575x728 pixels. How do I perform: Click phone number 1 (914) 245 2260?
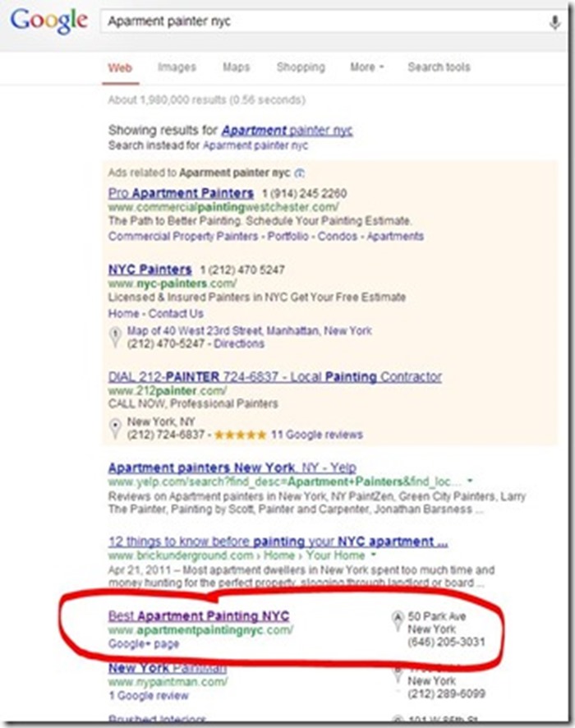(x=304, y=194)
